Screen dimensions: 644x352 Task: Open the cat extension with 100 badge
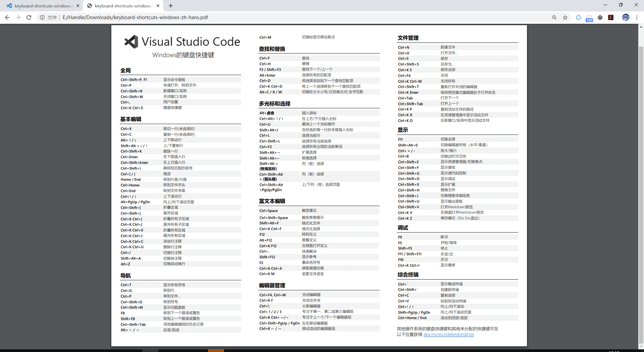(x=589, y=18)
